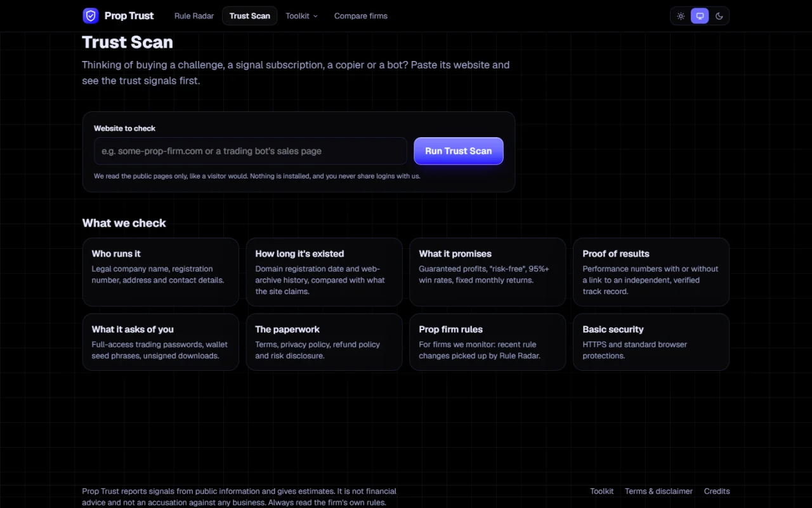Click the "What we check" section heading
812x508 pixels.
[124, 223]
